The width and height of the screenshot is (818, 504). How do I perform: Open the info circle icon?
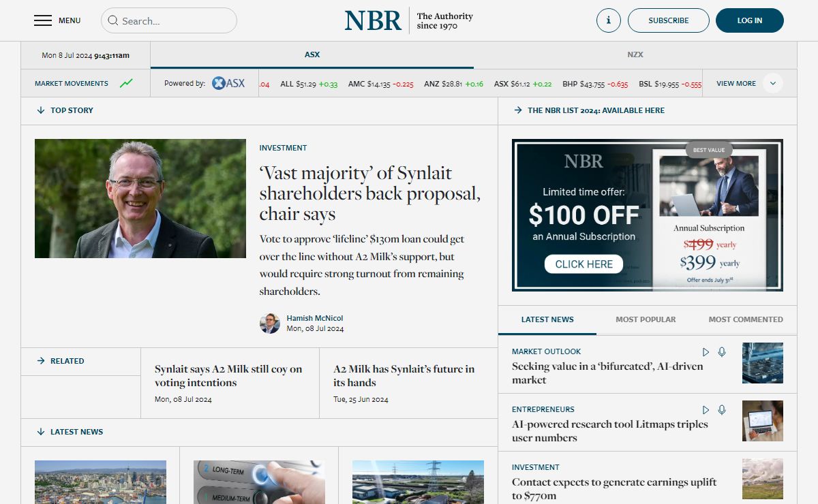(x=608, y=20)
